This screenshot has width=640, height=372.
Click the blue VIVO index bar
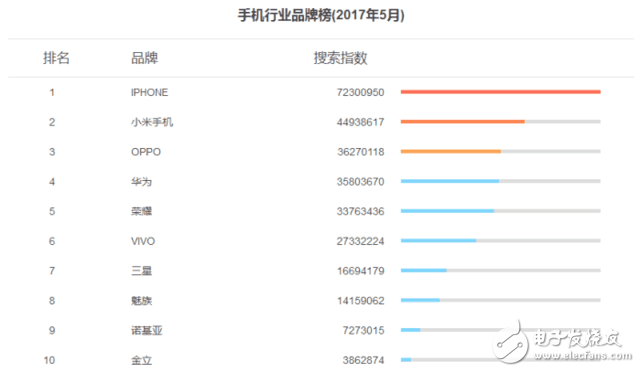[438, 241]
